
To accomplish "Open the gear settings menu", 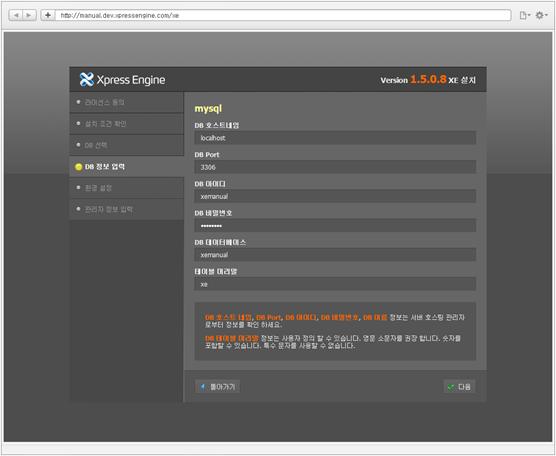I will point(541,15).
